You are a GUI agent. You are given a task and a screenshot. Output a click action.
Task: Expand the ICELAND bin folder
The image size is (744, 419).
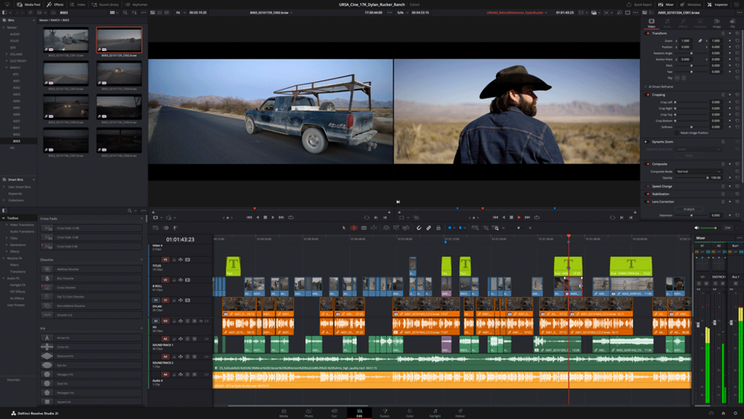point(7,54)
